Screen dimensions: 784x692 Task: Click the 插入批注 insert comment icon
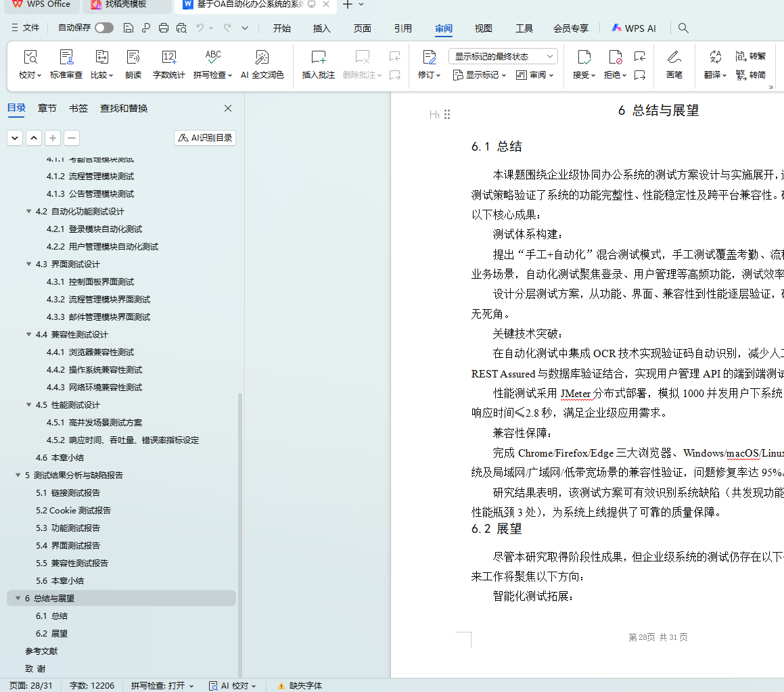318,57
